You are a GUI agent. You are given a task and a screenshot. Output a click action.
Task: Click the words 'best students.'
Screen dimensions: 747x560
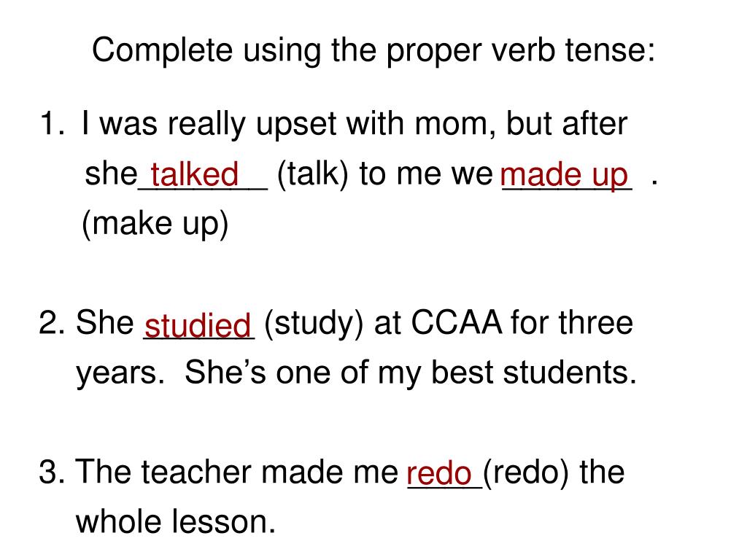(x=533, y=372)
